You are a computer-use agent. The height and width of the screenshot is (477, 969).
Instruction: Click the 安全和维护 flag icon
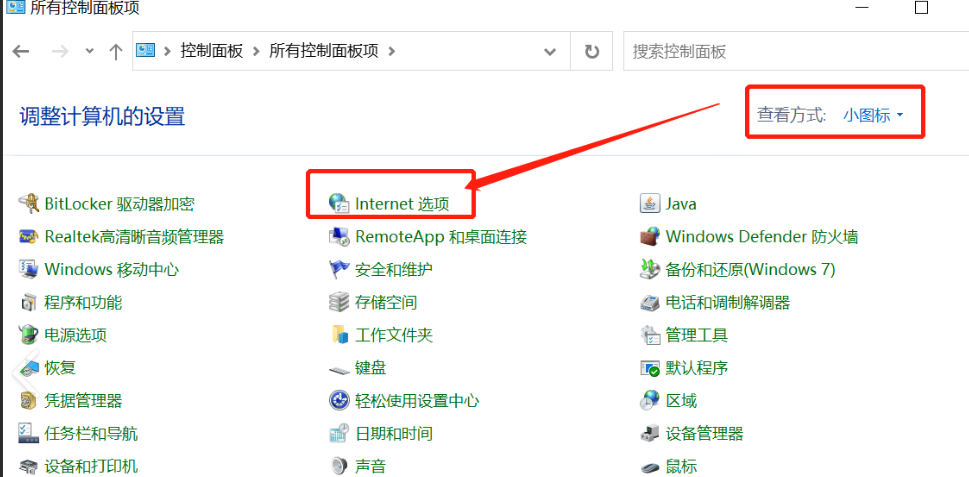(339, 269)
